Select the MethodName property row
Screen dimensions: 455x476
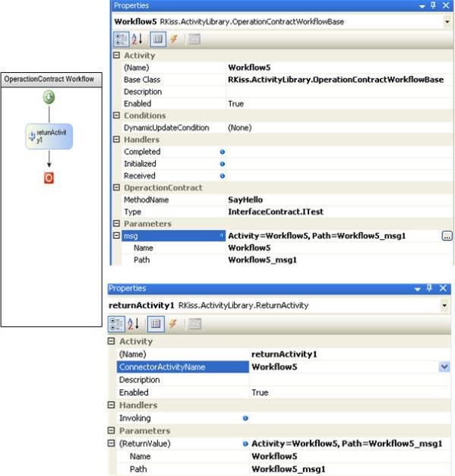point(282,200)
